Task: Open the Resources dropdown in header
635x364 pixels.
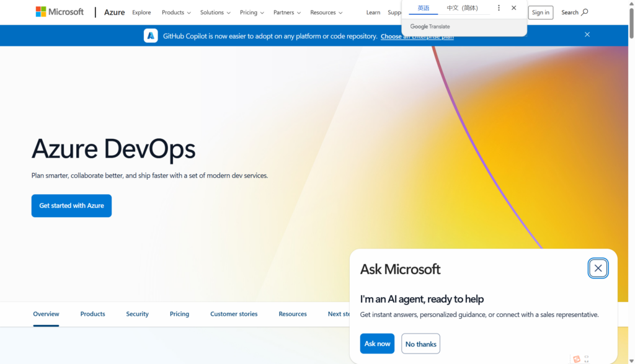Action: [x=326, y=12]
